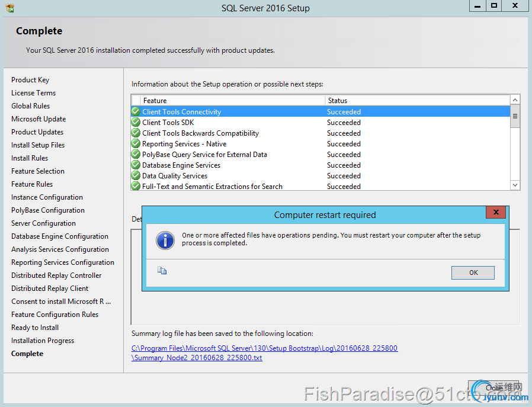Click the Feature column header
The width and height of the screenshot is (532, 407).
pyautogui.click(x=232, y=100)
